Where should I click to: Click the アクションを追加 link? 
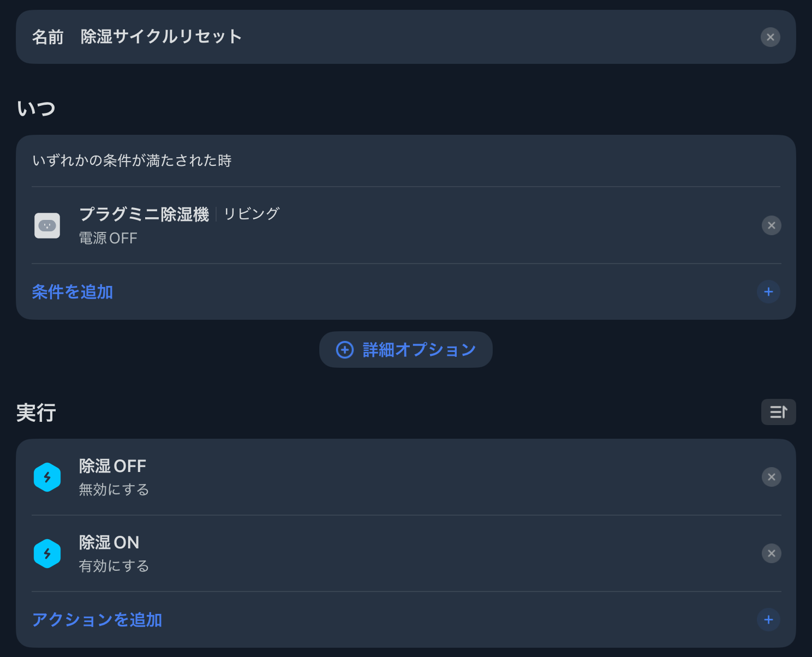pyautogui.click(x=97, y=620)
